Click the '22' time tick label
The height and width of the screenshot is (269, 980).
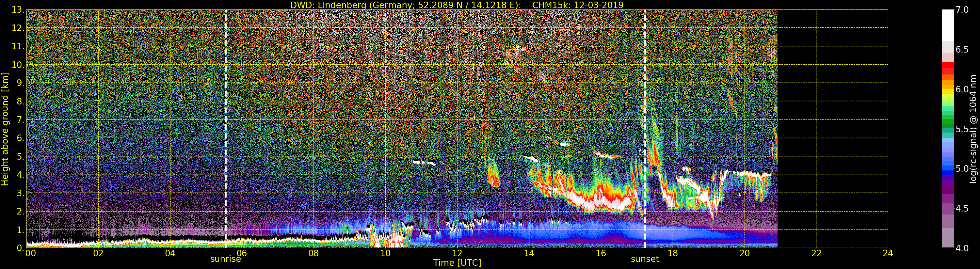click(x=816, y=253)
